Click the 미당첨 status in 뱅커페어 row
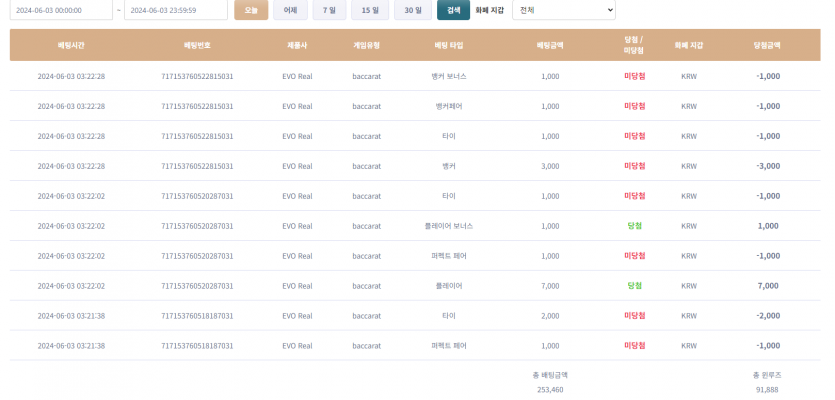Image resolution: width=835 pixels, height=400 pixels. tap(635, 106)
